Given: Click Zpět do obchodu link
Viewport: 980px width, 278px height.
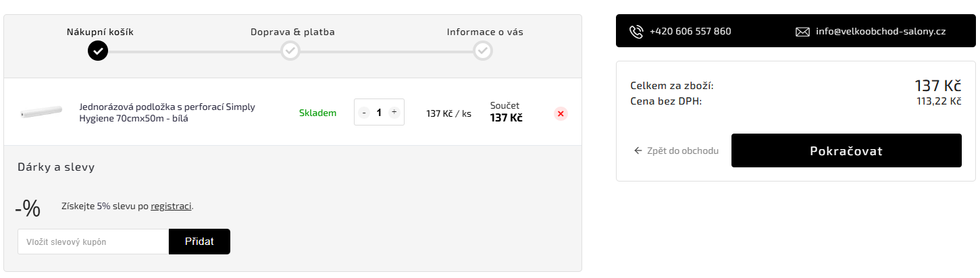Looking at the screenshot, I should click(x=682, y=150).
